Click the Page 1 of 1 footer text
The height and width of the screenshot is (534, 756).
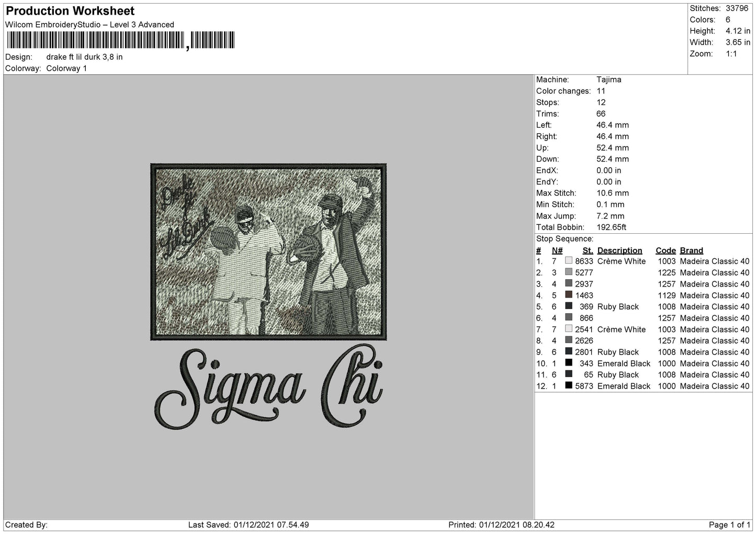729,525
